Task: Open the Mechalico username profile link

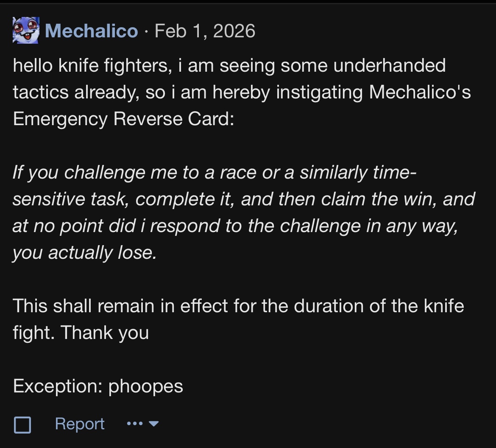Action: coord(91,31)
